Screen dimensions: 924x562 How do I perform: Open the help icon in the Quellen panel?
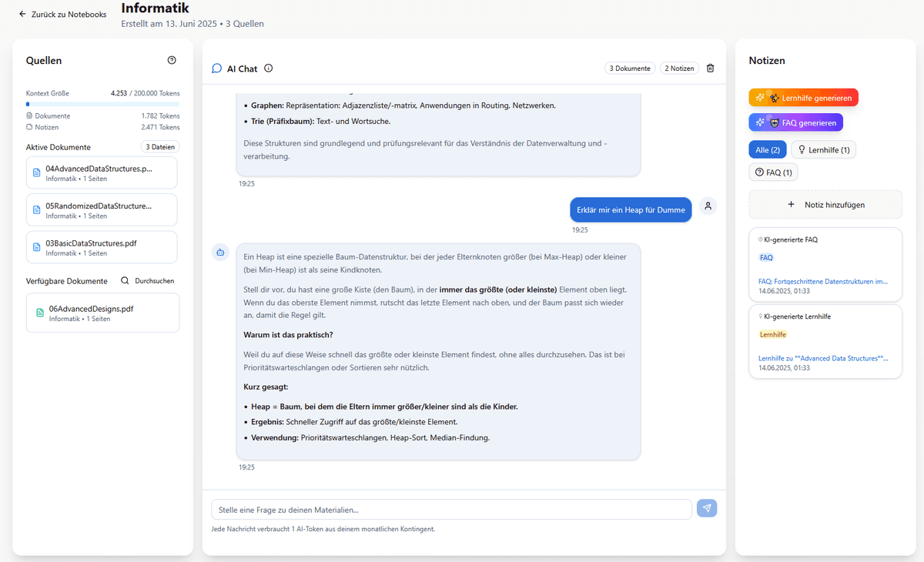tap(171, 59)
